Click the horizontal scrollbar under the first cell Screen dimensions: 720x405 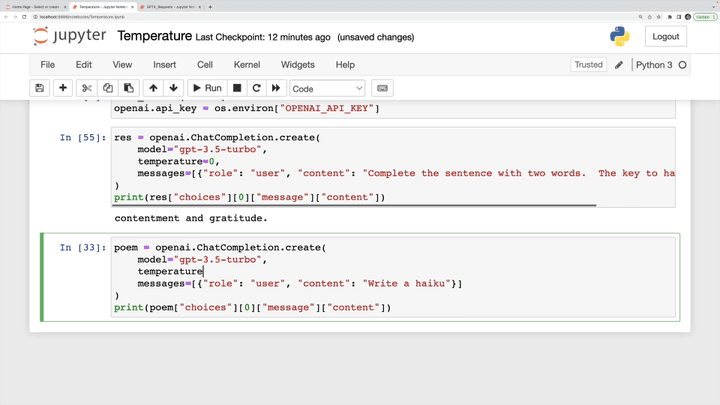tap(355, 206)
